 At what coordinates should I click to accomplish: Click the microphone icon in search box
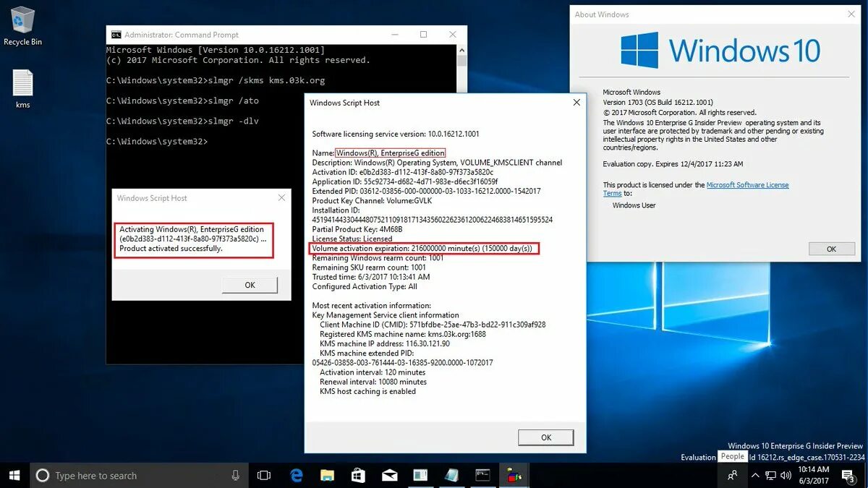[x=235, y=475]
